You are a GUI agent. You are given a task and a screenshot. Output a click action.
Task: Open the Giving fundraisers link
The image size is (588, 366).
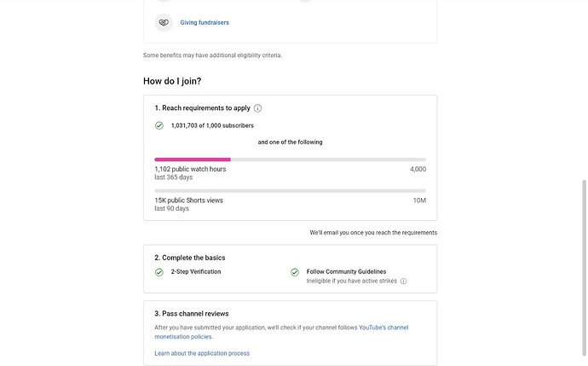click(x=205, y=22)
